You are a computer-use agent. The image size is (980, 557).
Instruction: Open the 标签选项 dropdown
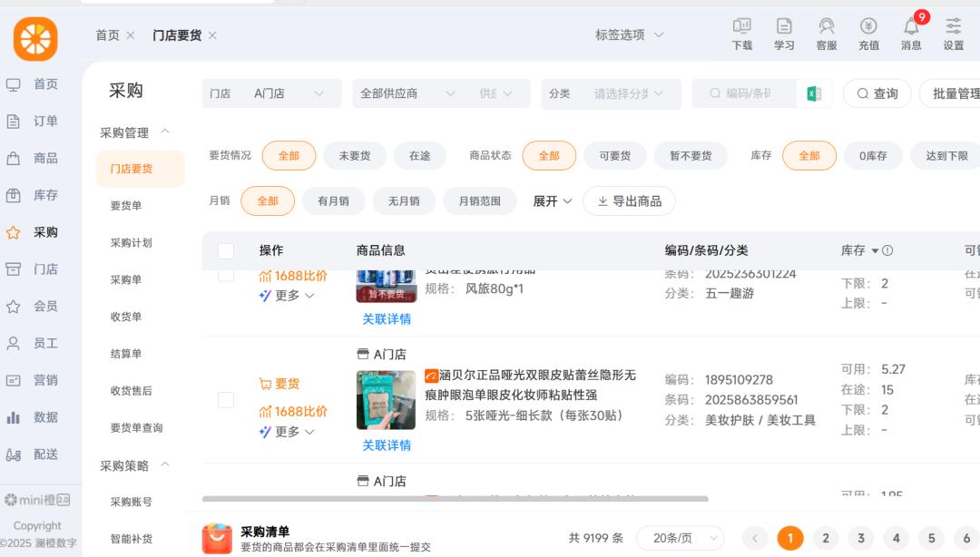click(629, 35)
